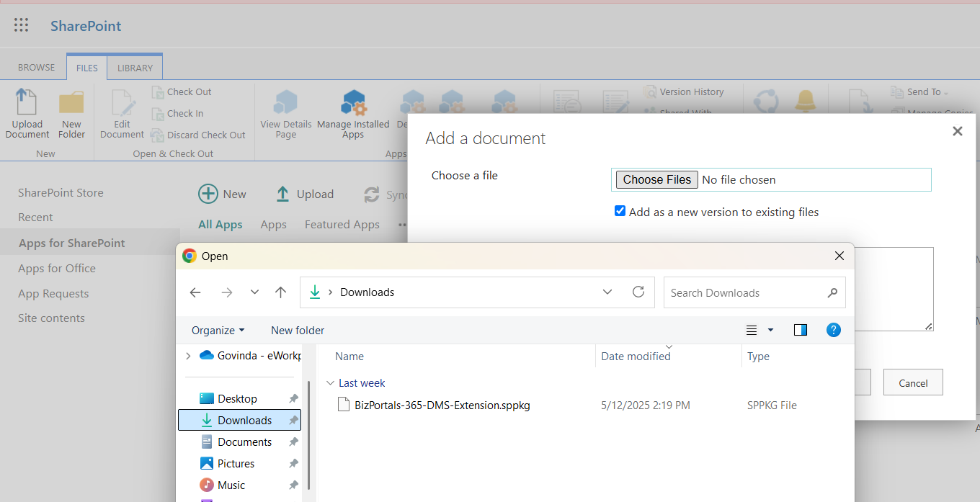The image size is (980, 502).
Task: Click the Check In ribbon command
Action: pos(177,114)
